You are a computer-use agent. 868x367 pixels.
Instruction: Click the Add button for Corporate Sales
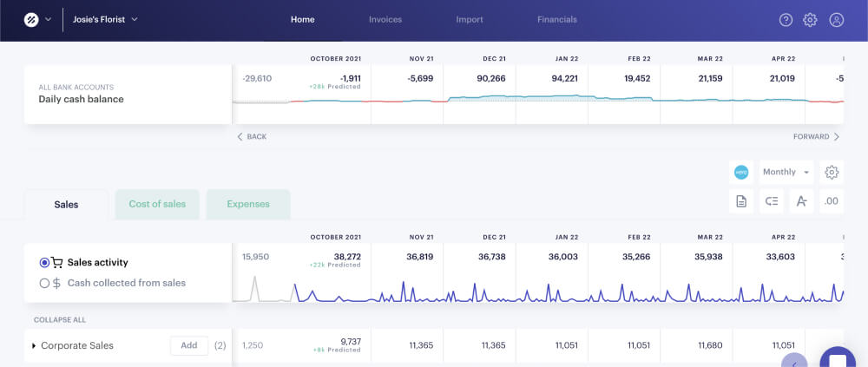188,345
